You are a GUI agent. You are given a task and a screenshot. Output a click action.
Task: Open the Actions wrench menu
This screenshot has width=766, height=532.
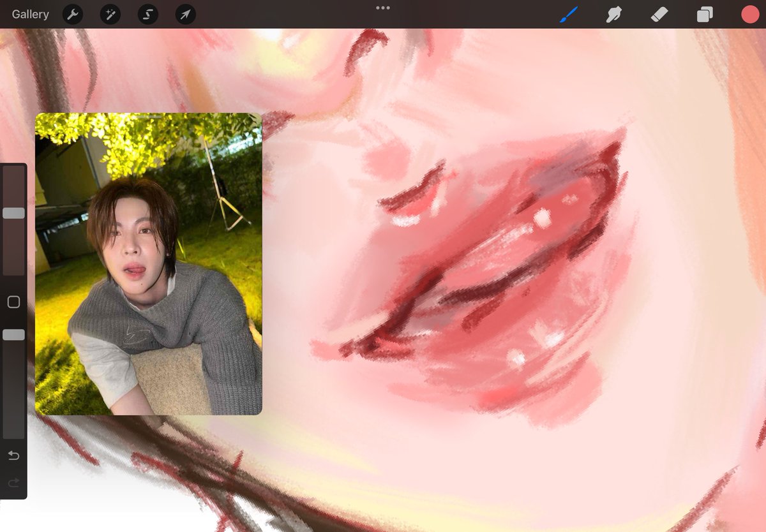coord(73,14)
